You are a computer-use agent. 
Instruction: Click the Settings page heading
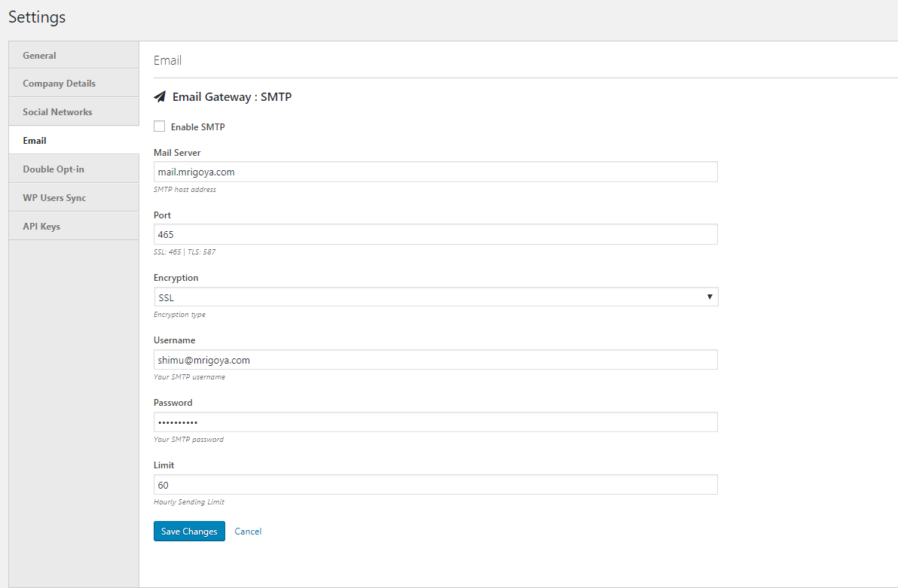(36, 17)
